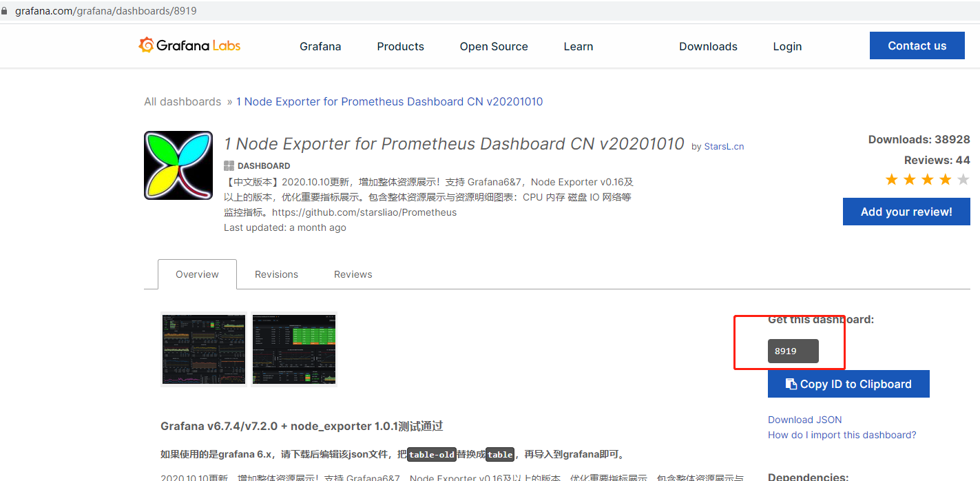Click the second gold rating star
The image size is (980, 481).
tap(910, 180)
